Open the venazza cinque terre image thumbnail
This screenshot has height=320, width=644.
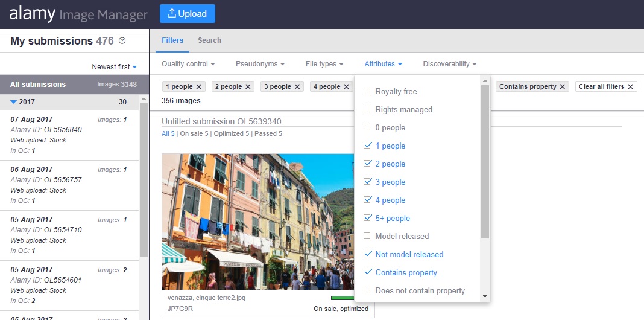click(x=259, y=222)
